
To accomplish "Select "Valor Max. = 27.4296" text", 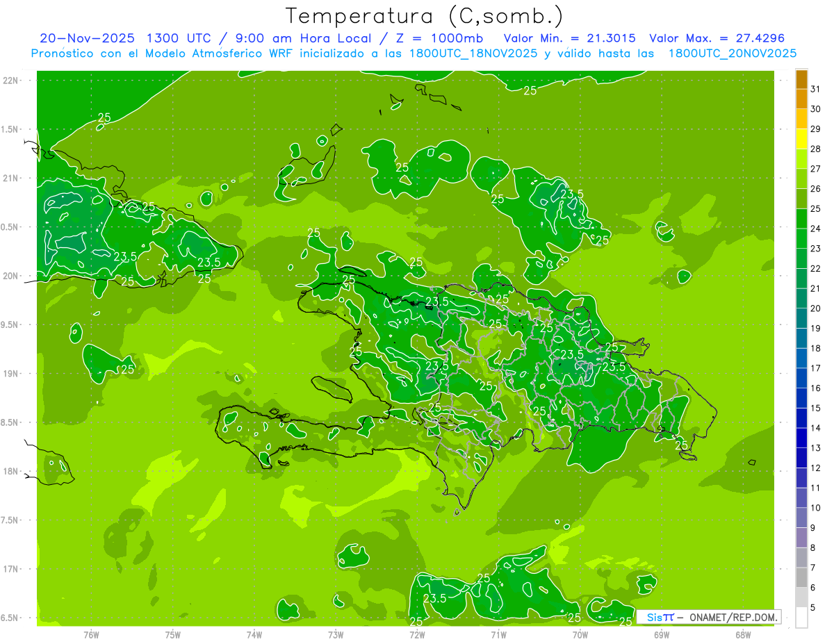I will (716, 38).
